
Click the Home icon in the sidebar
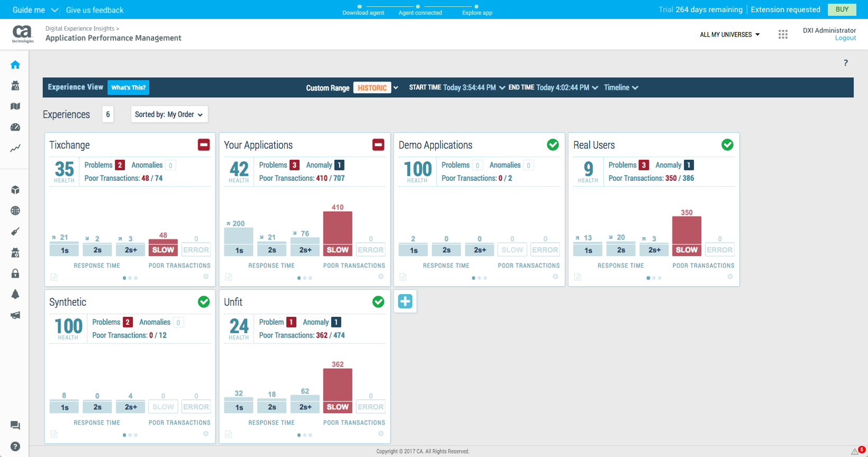pyautogui.click(x=15, y=65)
